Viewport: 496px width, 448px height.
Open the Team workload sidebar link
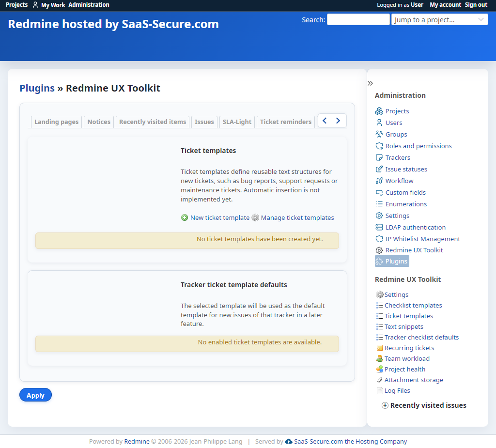tap(407, 358)
